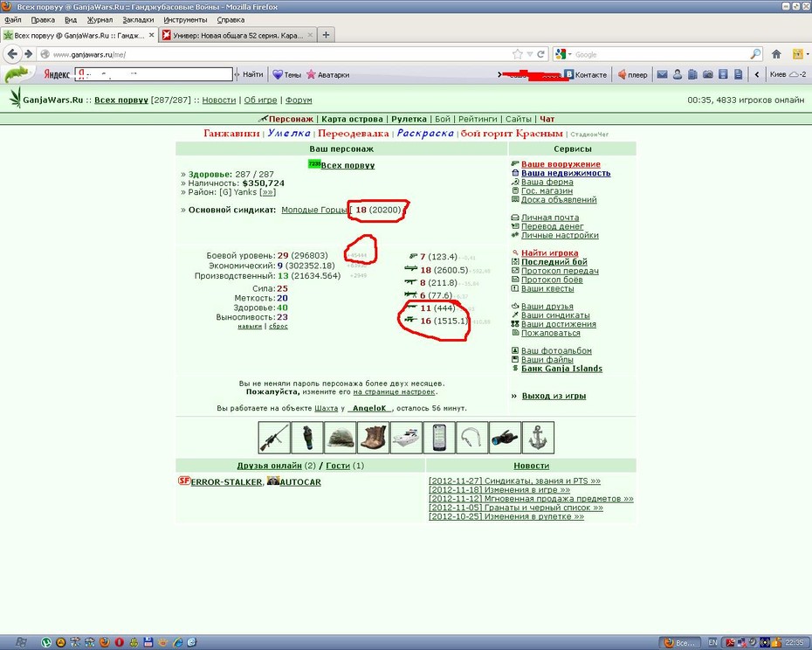812x650 pixels.
Task: Bookmark page with star icon
Action: coord(517,54)
